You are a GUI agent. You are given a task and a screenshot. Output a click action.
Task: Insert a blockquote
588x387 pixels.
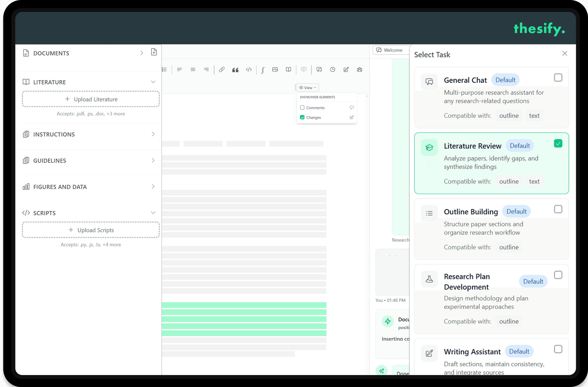pyautogui.click(x=235, y=69)
